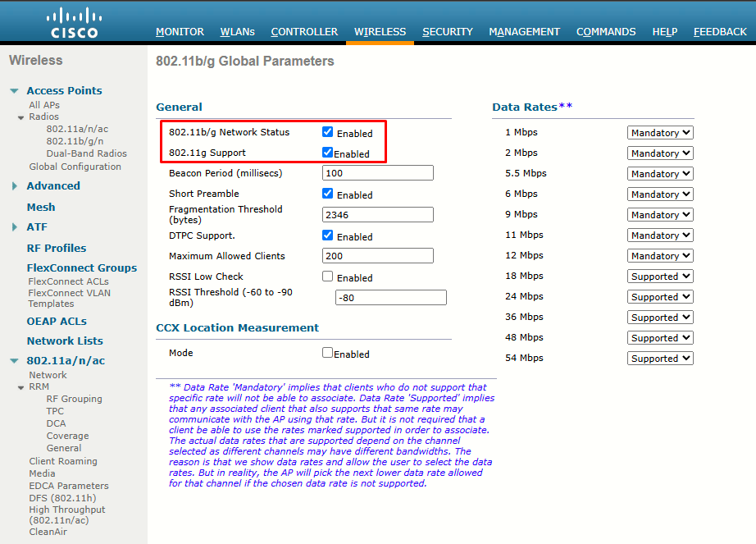Collapse the 802.11a/n/ac section arrow
Image resolution: width=756 pixels, height=544 pixels.
(x=15, y=361)
